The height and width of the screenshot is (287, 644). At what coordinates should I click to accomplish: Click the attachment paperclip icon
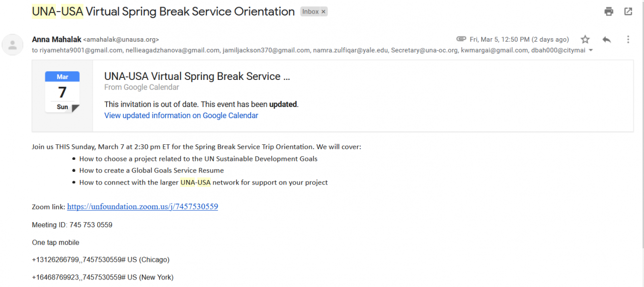point(461,39)
